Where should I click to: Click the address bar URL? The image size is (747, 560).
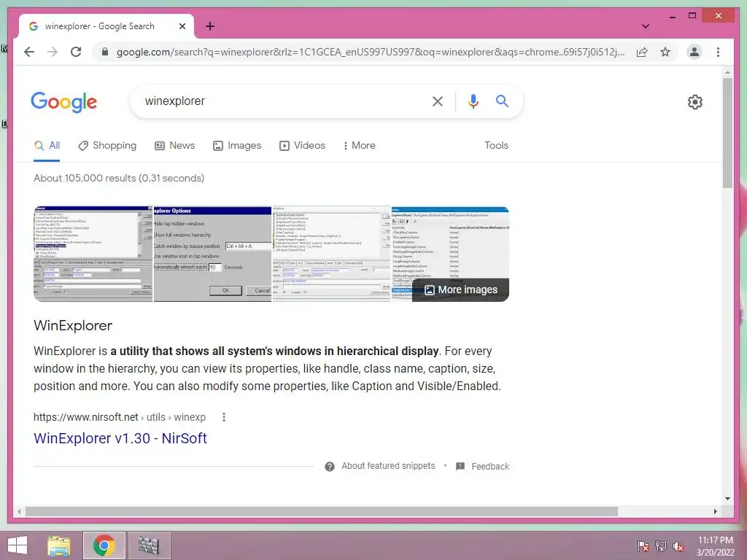[370, 52]
